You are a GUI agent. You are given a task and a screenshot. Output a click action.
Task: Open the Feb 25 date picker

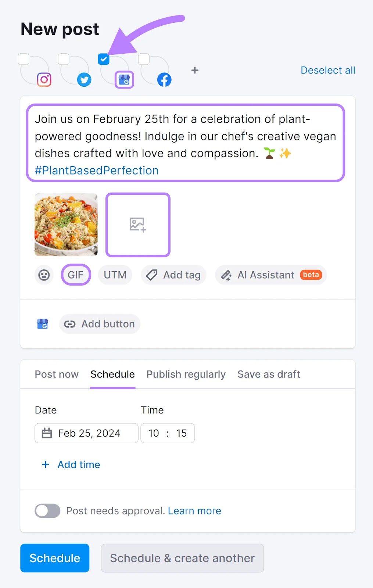tap(86, 433)
